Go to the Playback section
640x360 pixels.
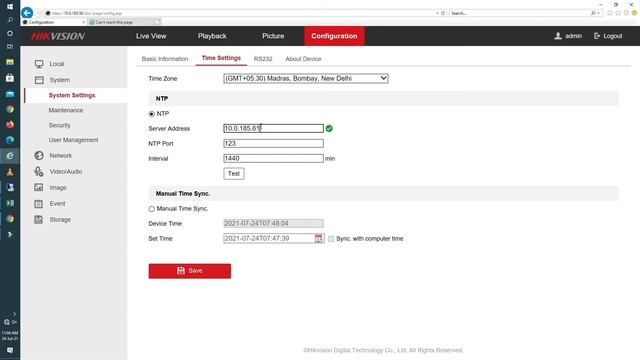[212, 36]
